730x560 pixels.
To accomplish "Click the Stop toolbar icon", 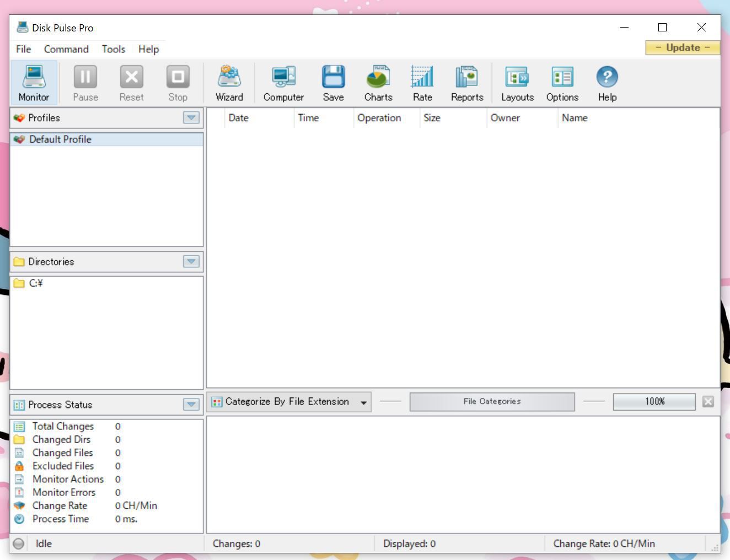I will 178,83.
